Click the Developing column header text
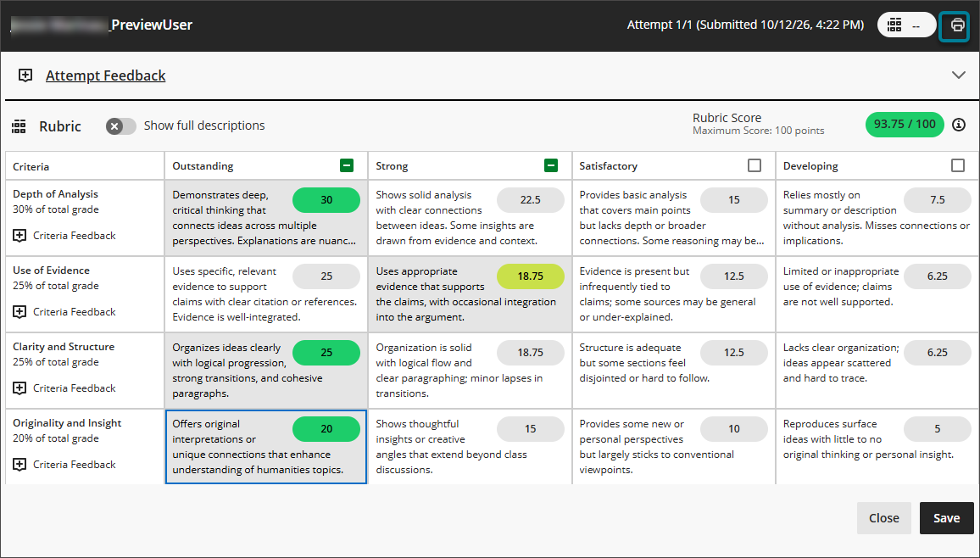This screenshot has width=980, height=558. click(810, 166)
